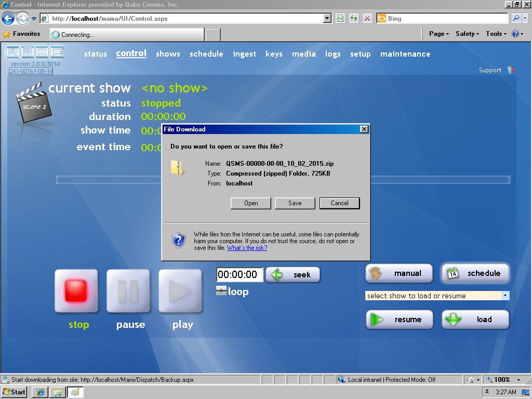Click the browser back button

(8, 18)
